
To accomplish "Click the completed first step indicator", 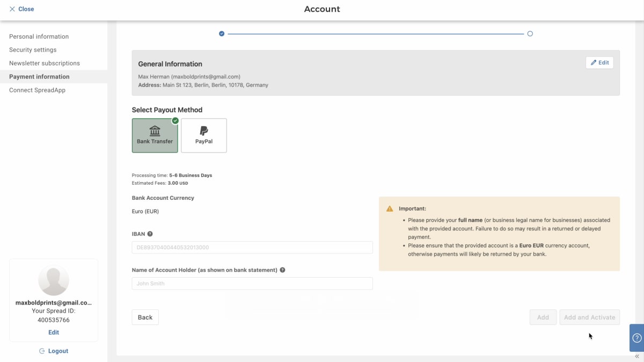I will 222,34.
